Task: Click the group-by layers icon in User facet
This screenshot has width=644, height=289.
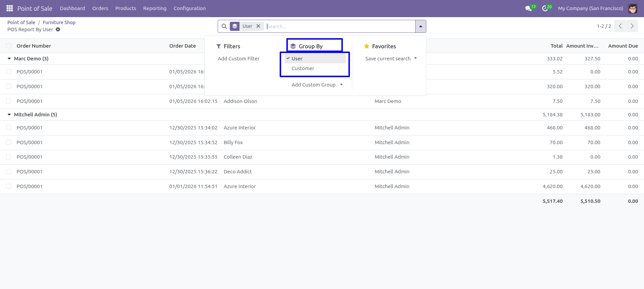Action: pos(235,26)
